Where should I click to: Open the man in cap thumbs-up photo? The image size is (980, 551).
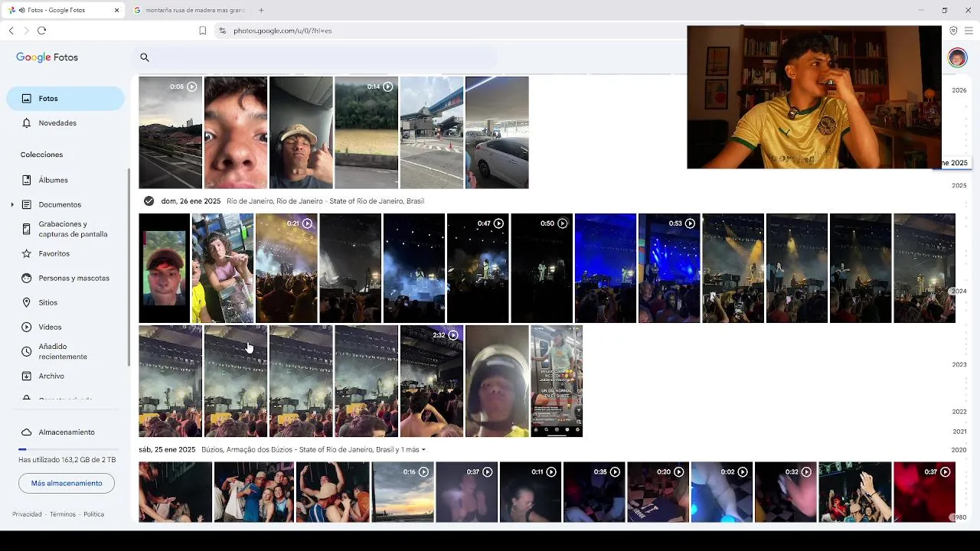click(x=301, y=132)
